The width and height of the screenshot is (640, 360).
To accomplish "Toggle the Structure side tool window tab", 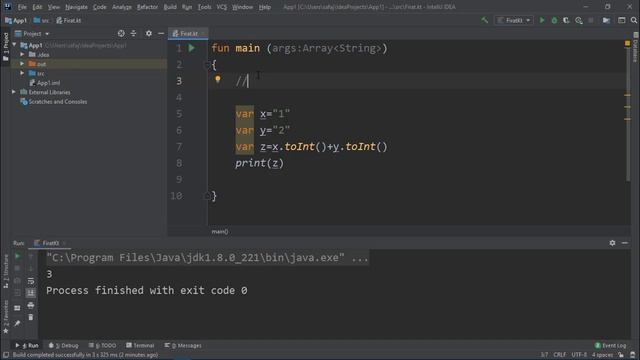I will click(x=5, y=271).
